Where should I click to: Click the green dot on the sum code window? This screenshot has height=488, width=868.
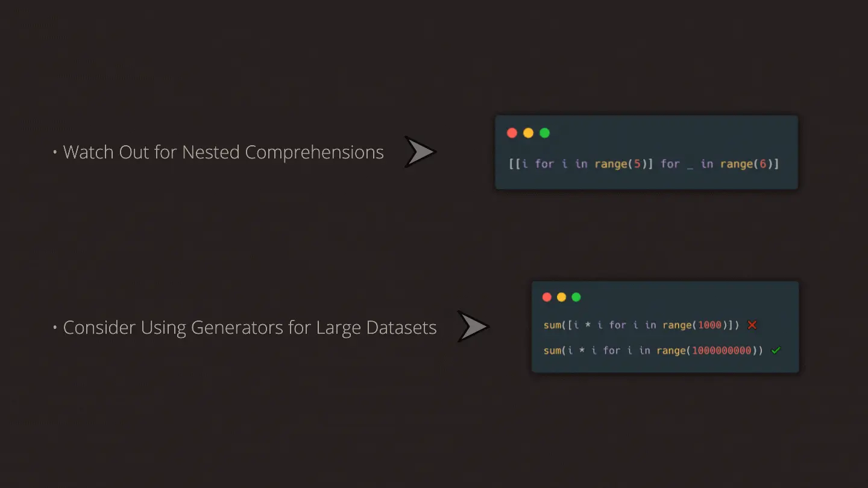[576, 297]
